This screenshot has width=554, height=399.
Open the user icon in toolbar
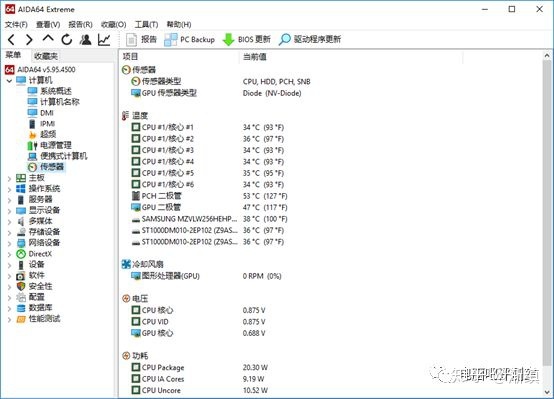click(85, 39)
